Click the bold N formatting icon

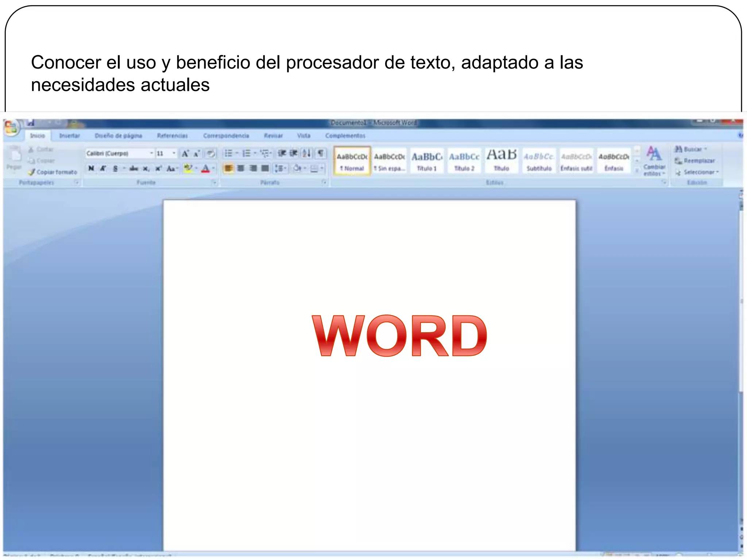[91, 168]
